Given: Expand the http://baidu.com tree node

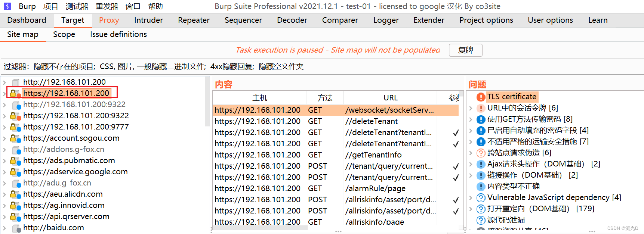Looking at the screenshot, I should tap(4, 228).
